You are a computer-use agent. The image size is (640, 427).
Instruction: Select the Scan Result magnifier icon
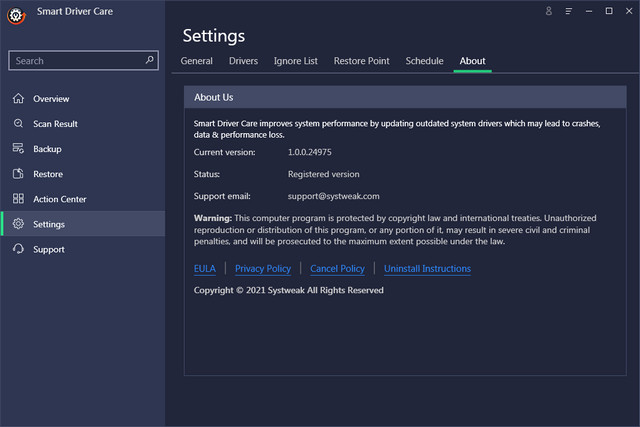tap(18, 124)
